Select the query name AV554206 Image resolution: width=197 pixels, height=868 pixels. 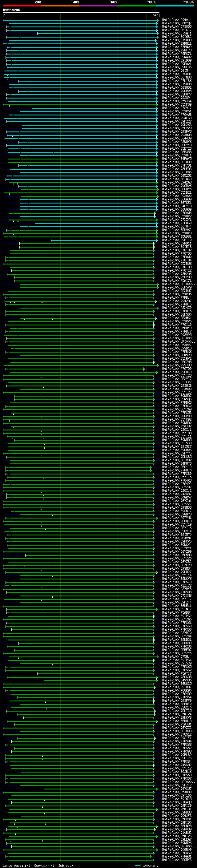click(x=11, y=10)
